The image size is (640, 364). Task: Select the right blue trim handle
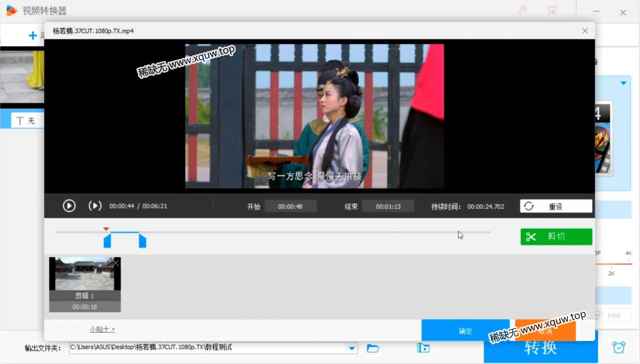[x=142, y=241]
